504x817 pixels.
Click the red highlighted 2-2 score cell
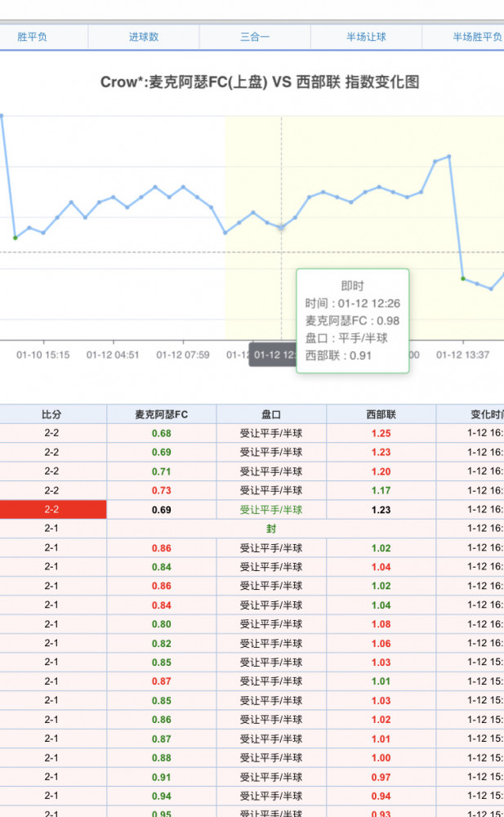51,510
